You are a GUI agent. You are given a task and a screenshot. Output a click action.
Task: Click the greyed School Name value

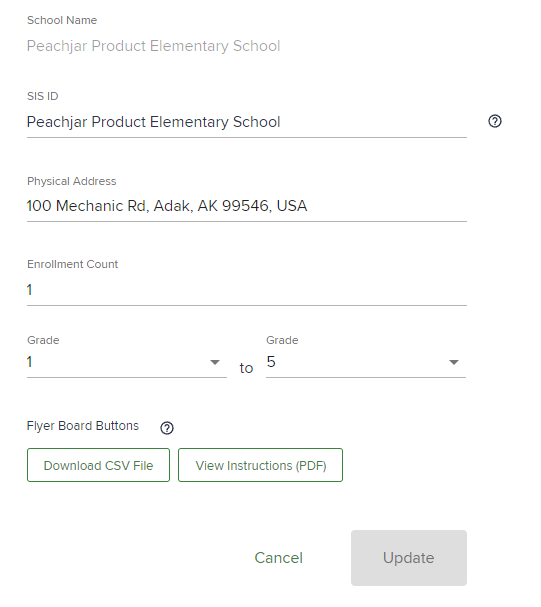(x=153, y=46)
